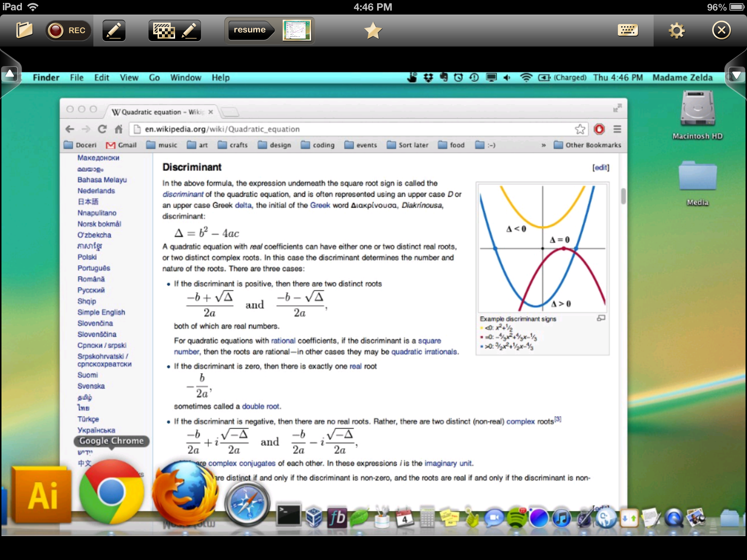Expand hidden bookmarks with double chevron
The width and height of the screenshot is (747, 560).
click(543, 145)
